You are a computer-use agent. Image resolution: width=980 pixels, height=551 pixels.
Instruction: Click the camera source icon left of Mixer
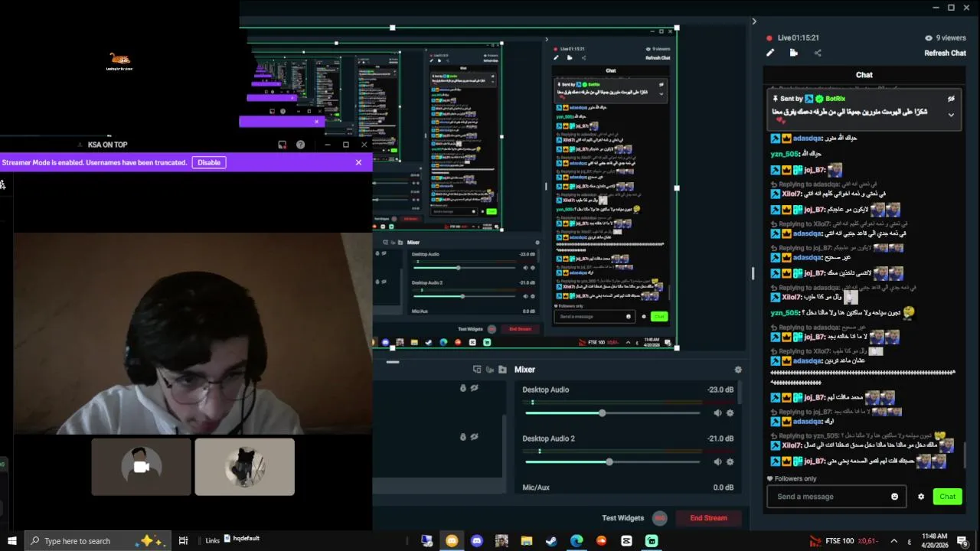pyautogui.click(x=489, y=370)
